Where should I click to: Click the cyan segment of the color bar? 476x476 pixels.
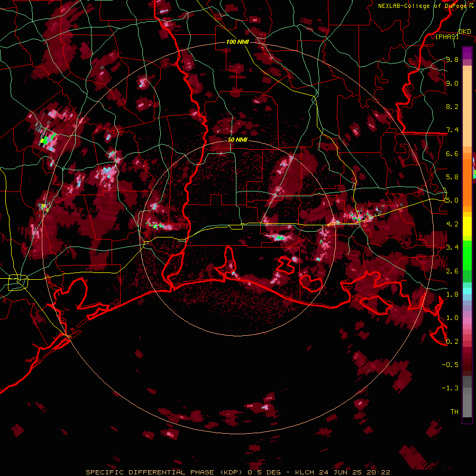(467, 291)
